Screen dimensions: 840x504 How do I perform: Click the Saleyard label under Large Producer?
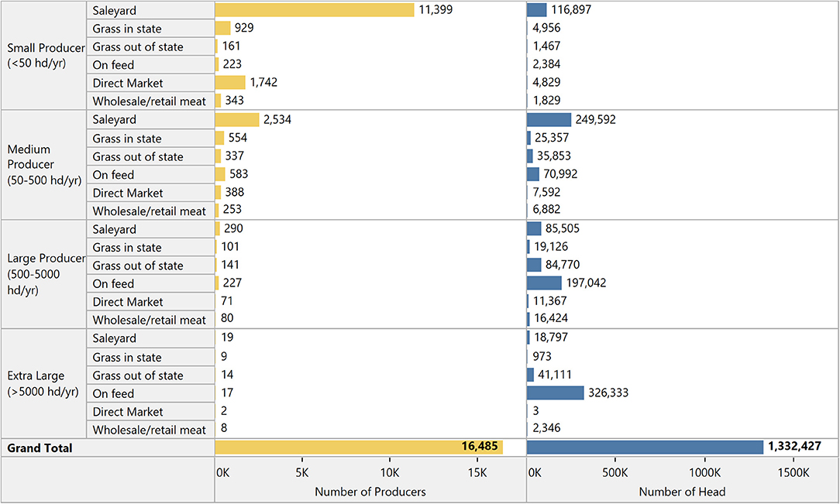[x=114, y=229]
